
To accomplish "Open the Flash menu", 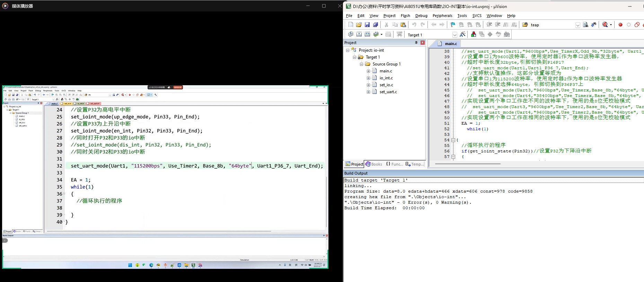I will coord(405,16).
